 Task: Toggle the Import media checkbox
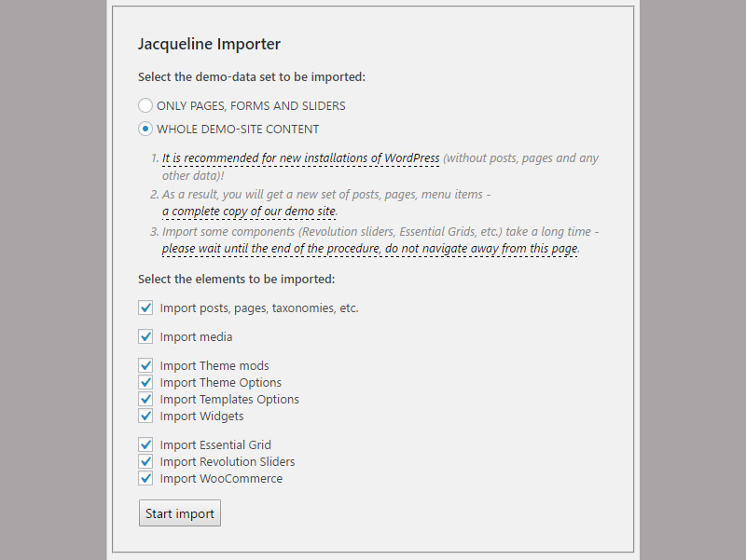coord(145,336)
